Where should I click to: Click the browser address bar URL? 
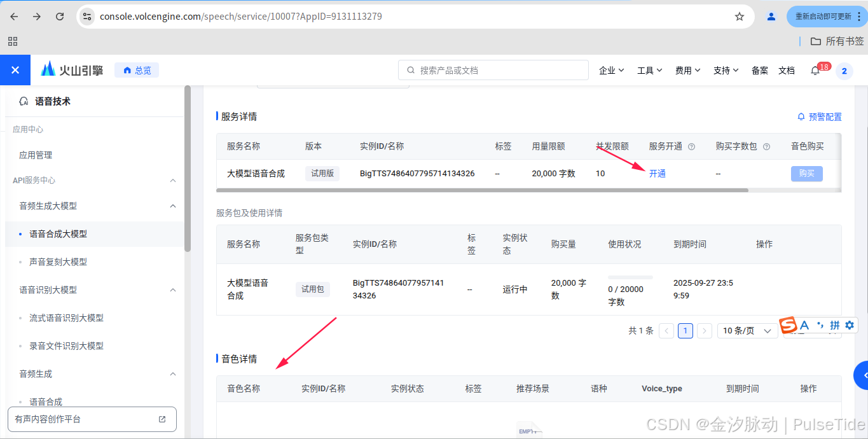[x=241, y=17]
